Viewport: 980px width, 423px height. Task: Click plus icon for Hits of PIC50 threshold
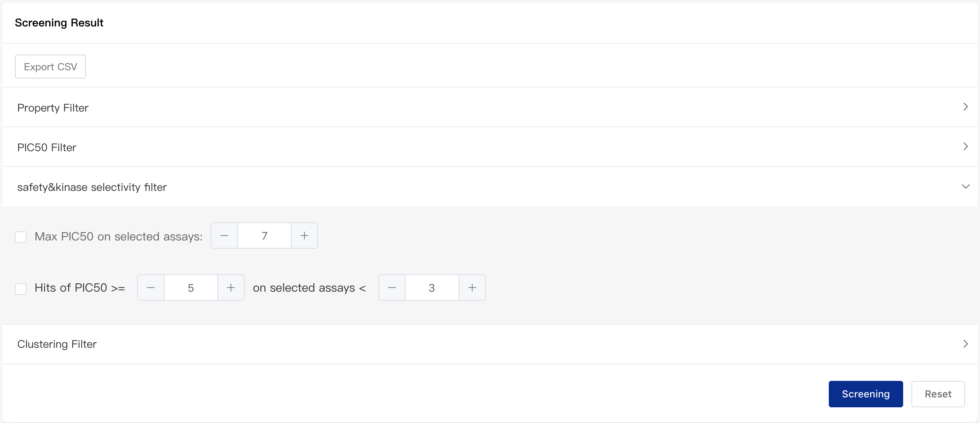pos(231,288)
